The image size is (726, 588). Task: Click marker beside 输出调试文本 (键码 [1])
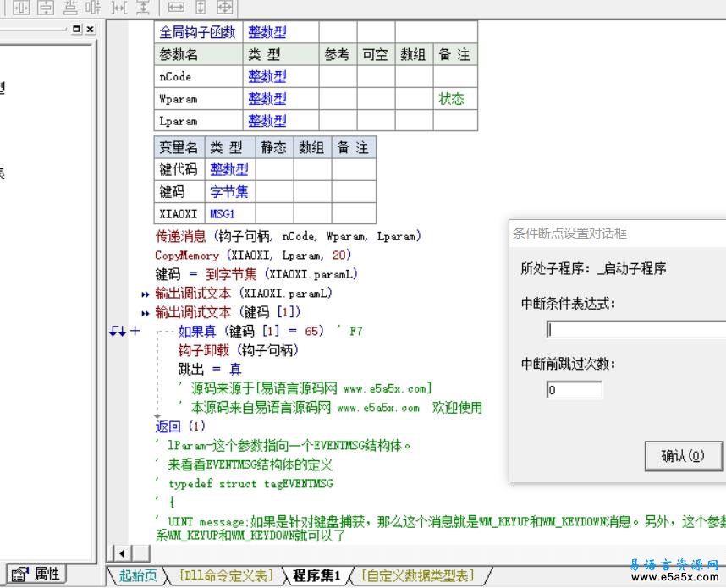[145, 313]
